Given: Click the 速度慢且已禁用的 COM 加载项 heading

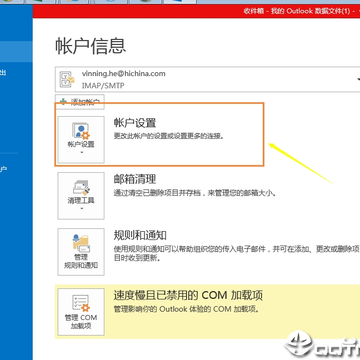Looking at the screenshot, I should point(188,295).
